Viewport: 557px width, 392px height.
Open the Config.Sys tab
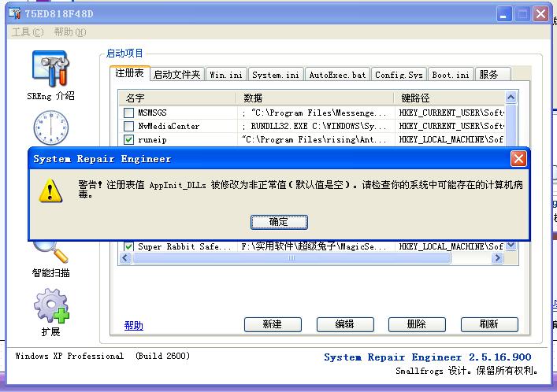coord(399,75)
